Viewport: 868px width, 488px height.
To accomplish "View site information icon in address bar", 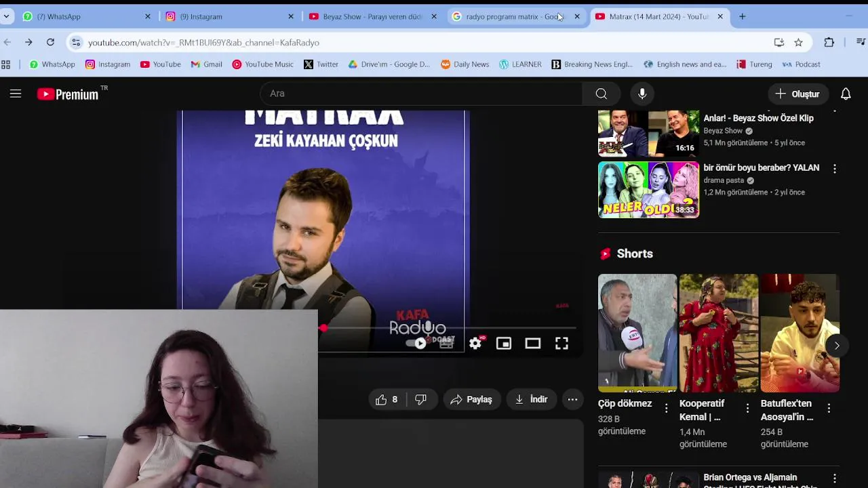I will coord(76,42).
